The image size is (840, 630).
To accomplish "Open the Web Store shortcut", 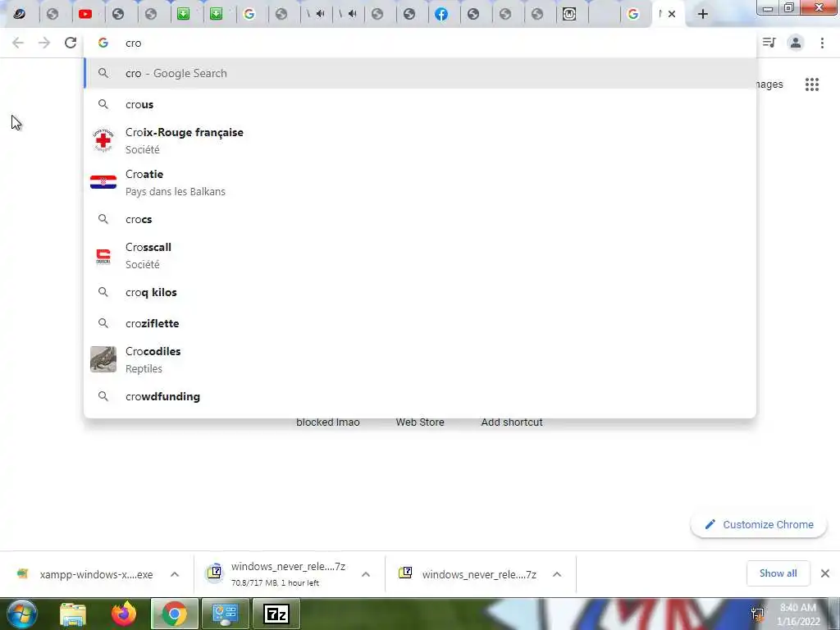I will pos(420,422).
